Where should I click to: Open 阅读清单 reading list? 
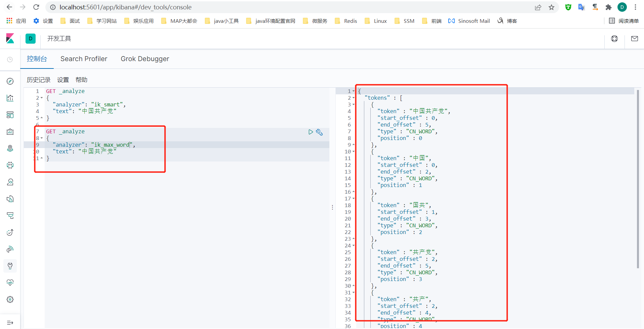point(624,21)
